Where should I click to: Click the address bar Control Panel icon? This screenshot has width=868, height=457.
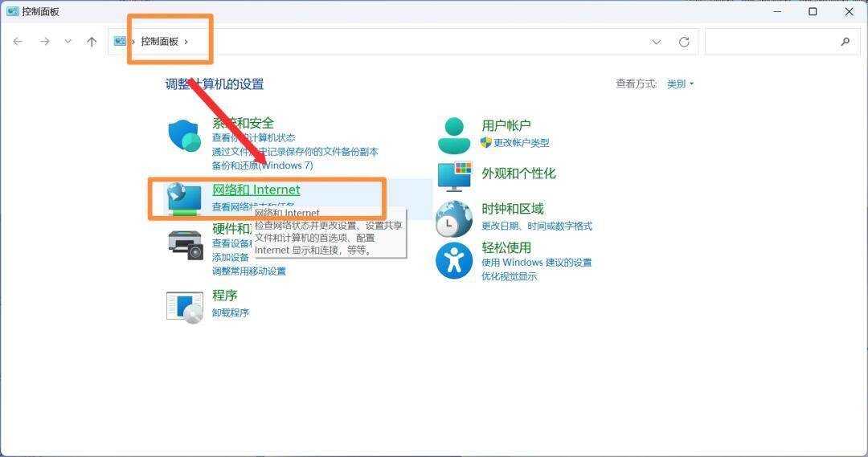[x=120, y=41]
